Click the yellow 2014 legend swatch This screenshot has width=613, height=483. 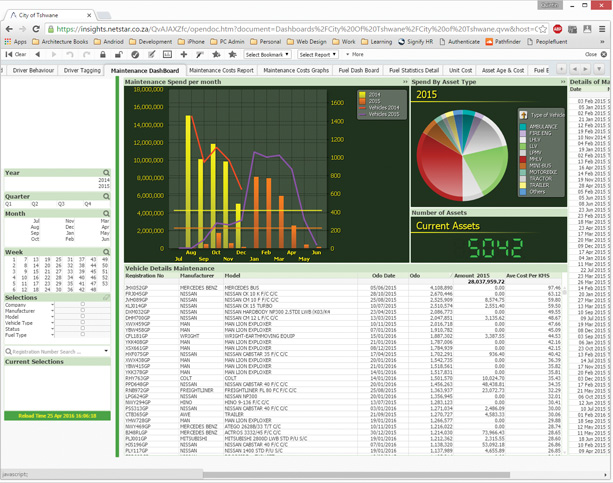[362, 95]
